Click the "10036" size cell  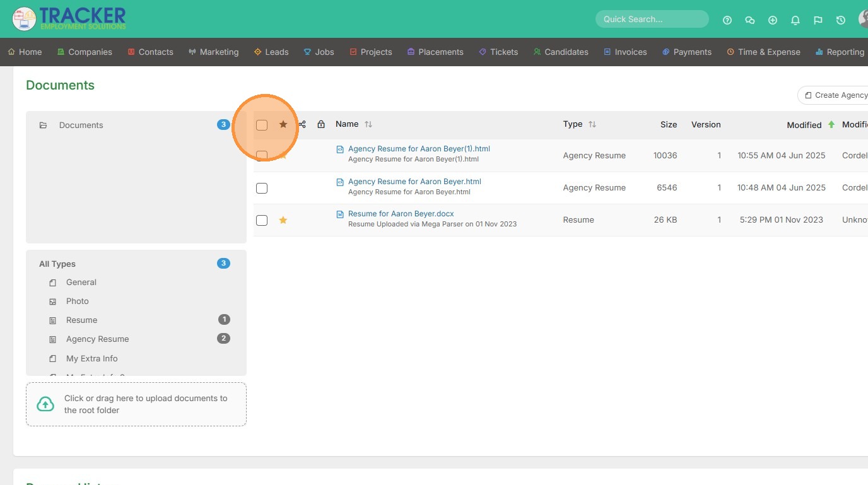666,156
